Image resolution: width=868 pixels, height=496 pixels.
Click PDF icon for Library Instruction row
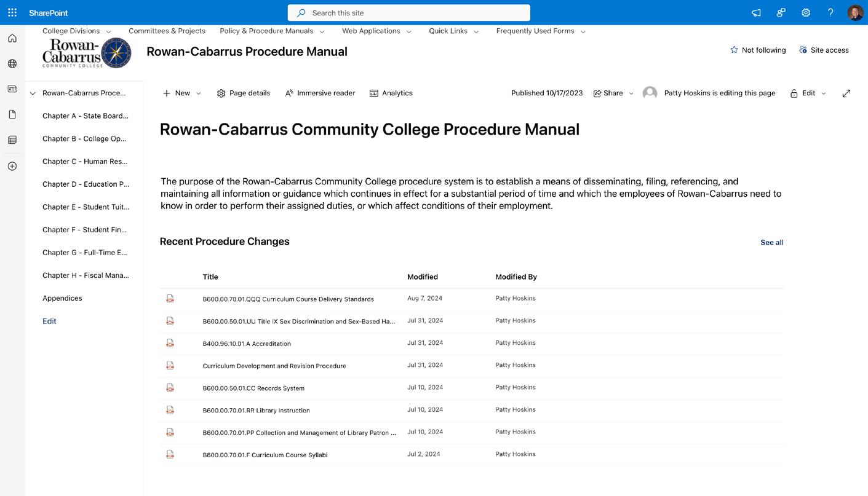pyautogui.click(x=170, y=410)
